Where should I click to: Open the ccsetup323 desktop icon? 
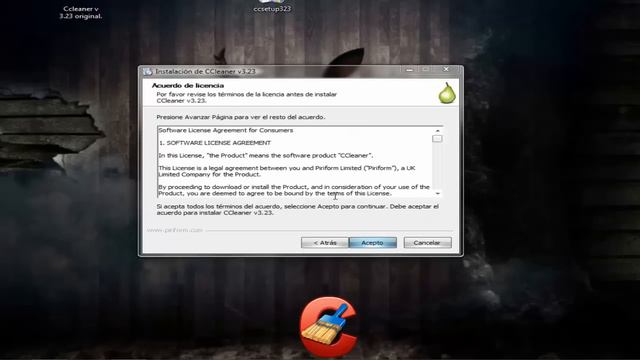pyautogui.click(x=272, y=7)
